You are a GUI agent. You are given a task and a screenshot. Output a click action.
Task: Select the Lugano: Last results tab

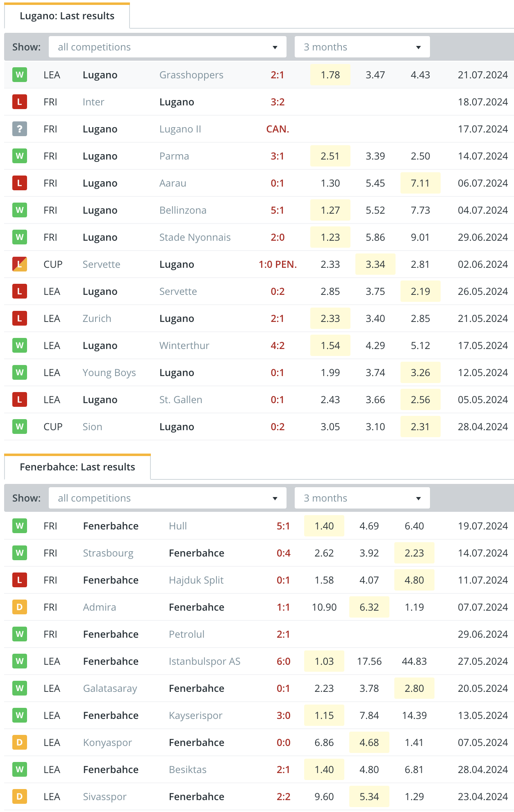67,16
